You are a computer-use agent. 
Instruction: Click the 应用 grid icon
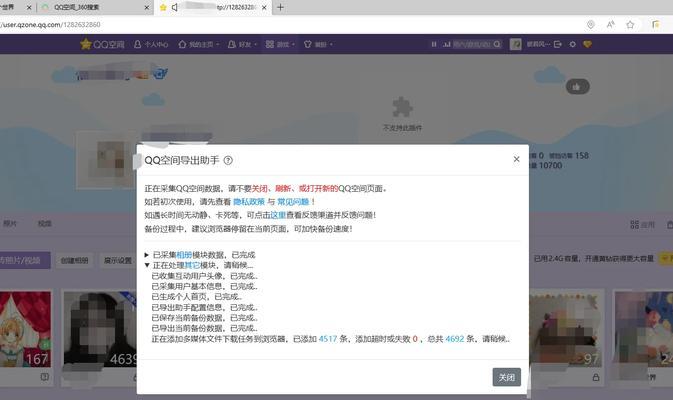pos(634,224)
